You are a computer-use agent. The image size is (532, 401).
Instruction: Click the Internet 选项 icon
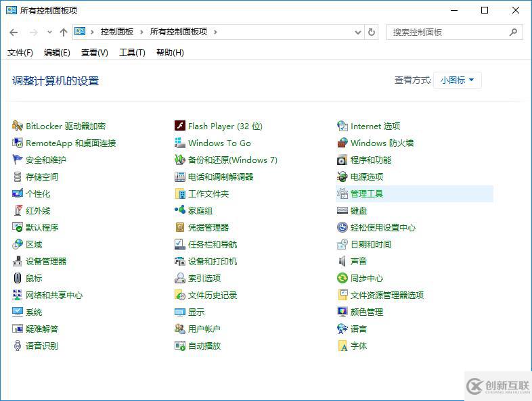pyautogui.click(x=342, y=126)
